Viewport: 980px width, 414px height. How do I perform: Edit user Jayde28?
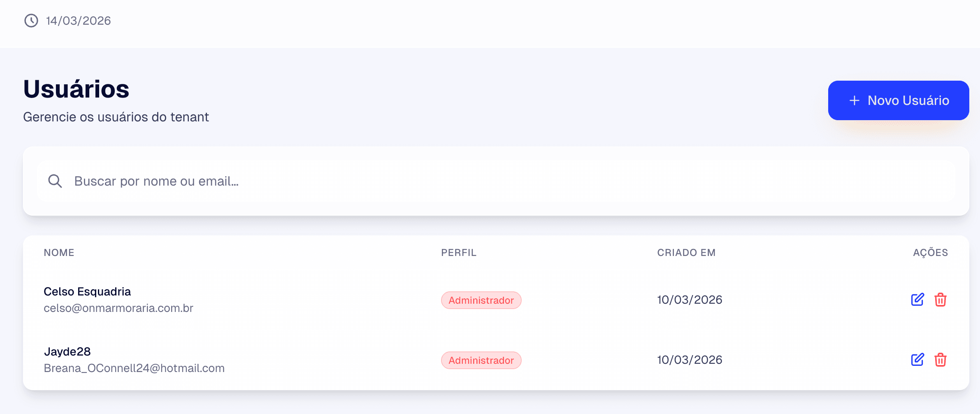(x=917, y=360)
